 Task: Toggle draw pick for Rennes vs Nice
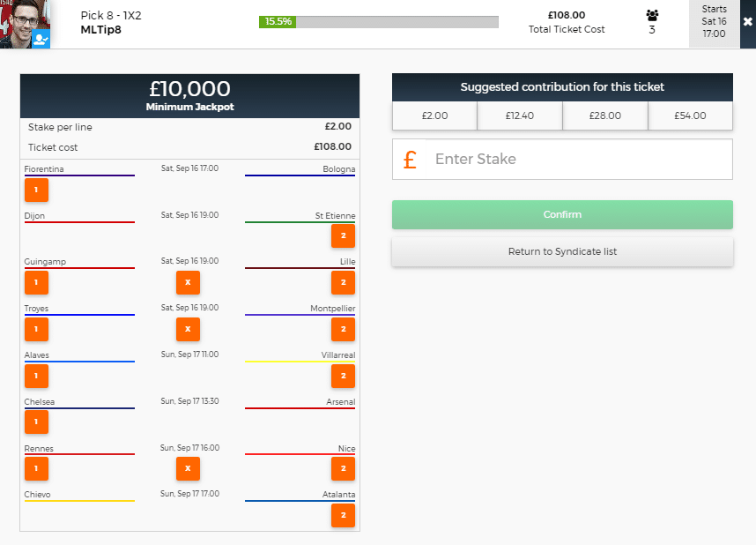click(188, 468)
